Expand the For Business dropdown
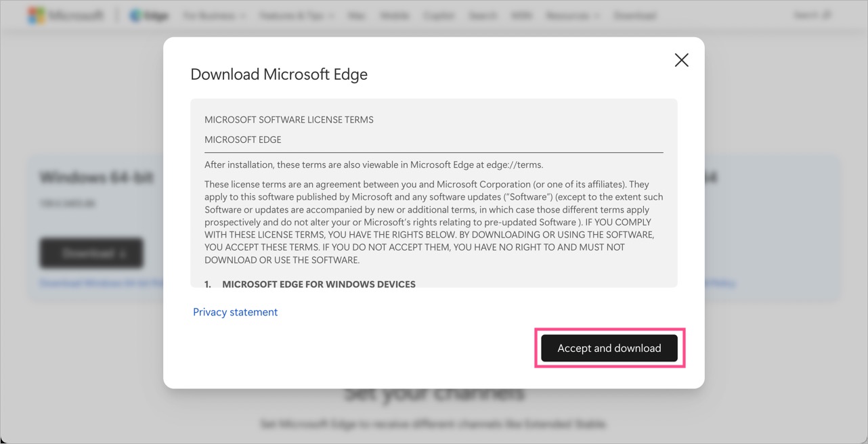Viewport: 868px width, 444px height. pyautogui.click(x=213, y=15)
